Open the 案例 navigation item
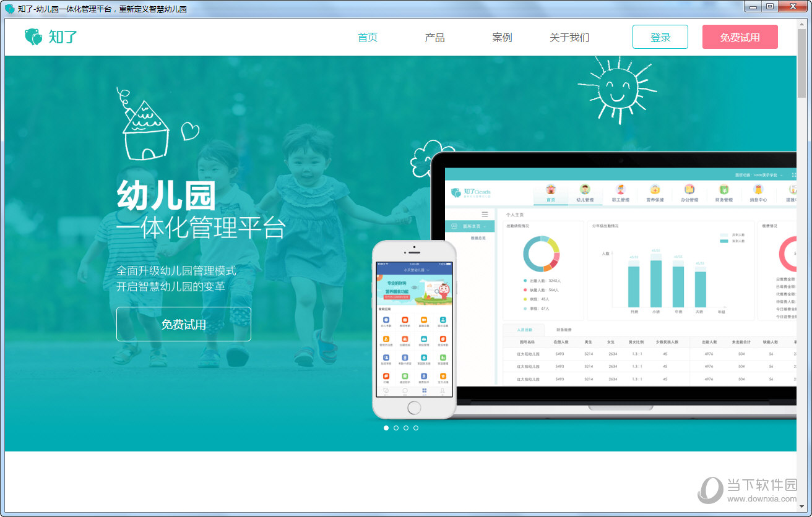Screen dimensions: 812x517 (502, 37)
